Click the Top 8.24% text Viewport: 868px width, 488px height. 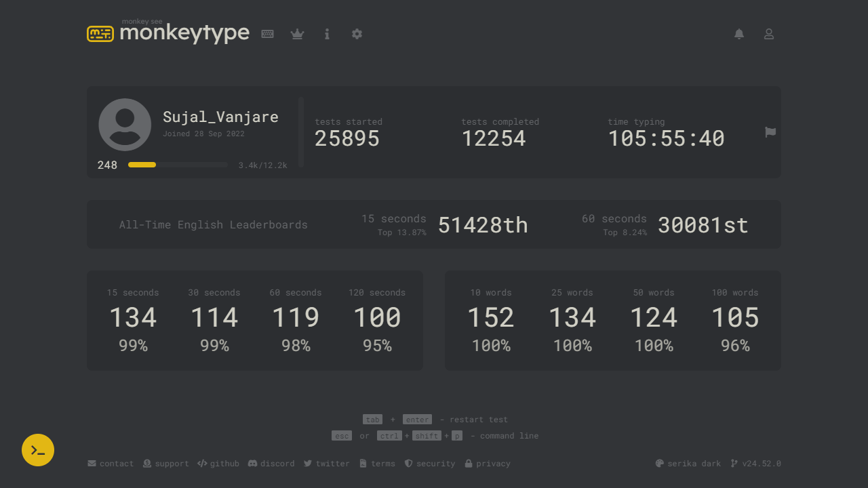click(x=625, y=232)
